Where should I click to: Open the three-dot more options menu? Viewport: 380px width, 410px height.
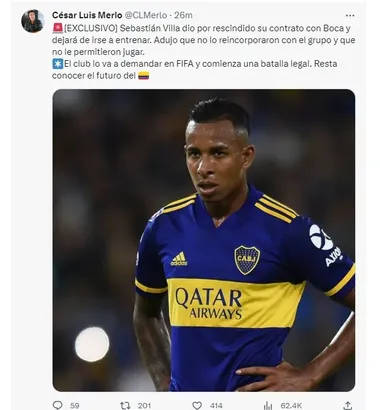[350, 16]
